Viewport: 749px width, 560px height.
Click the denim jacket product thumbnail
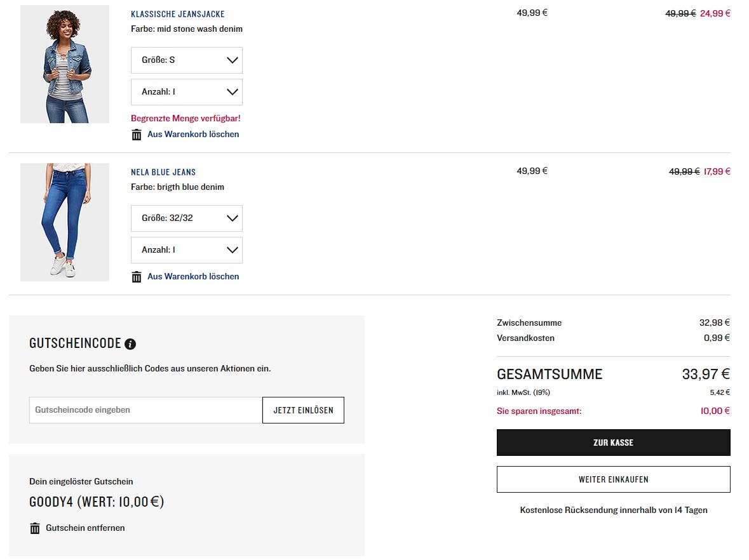click(65, 64)
